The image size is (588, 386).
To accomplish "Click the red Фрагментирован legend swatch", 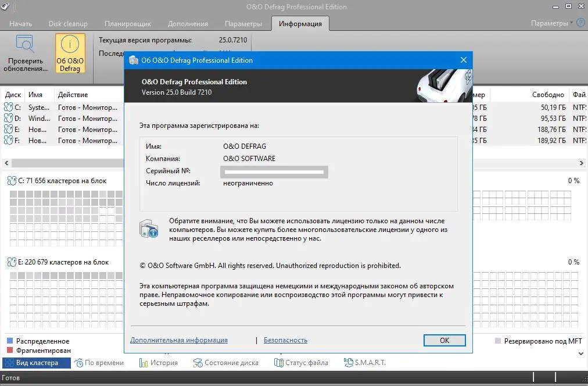I will pos(10,351).
